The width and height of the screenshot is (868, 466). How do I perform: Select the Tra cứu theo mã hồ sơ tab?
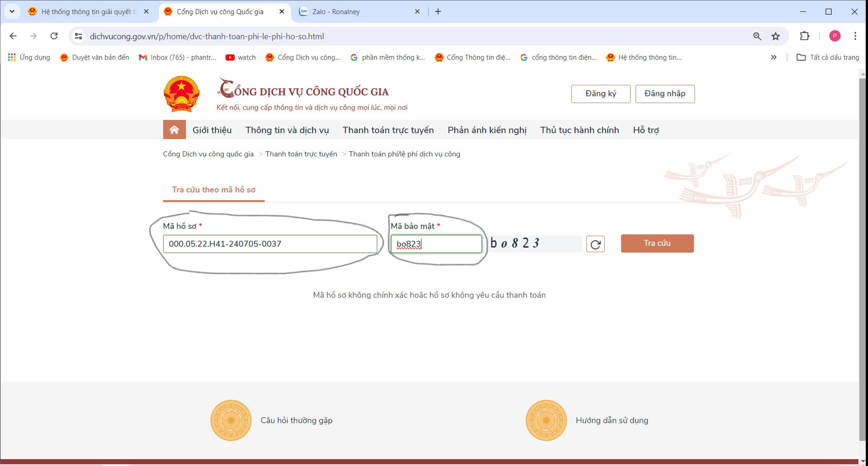point(214,190)
